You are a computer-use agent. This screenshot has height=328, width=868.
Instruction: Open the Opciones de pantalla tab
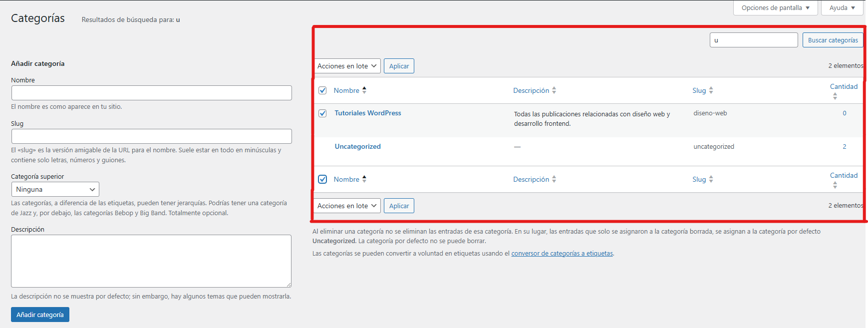775,8
